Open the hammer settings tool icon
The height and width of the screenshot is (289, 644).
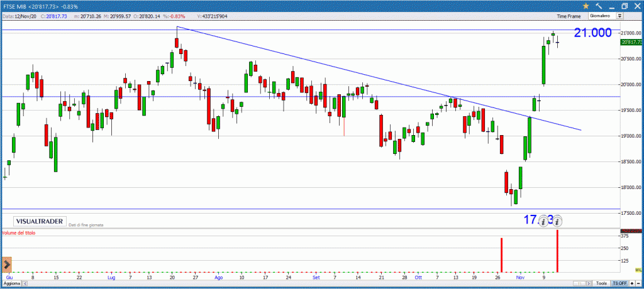pyautogui.click(x=599, y=6)
